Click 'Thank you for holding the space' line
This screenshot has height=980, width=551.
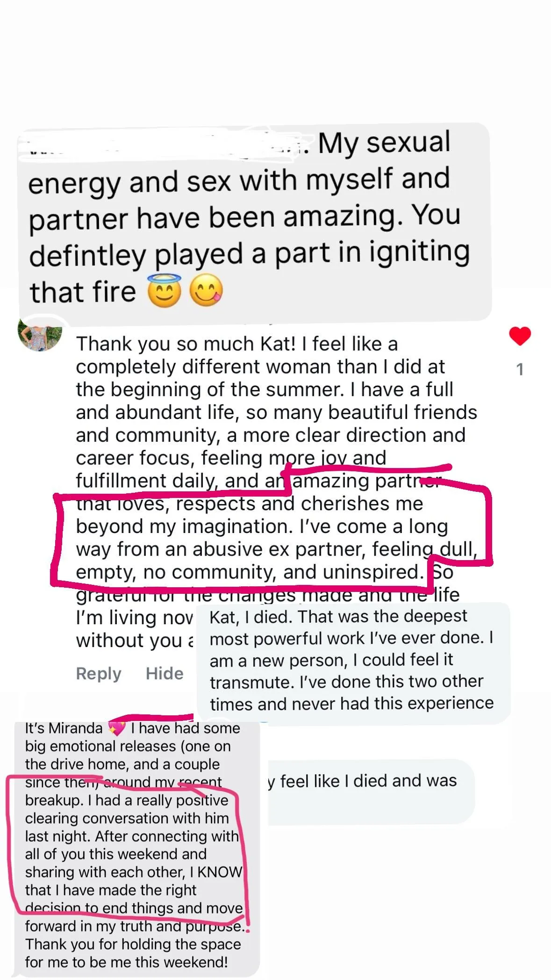(133, 944)
